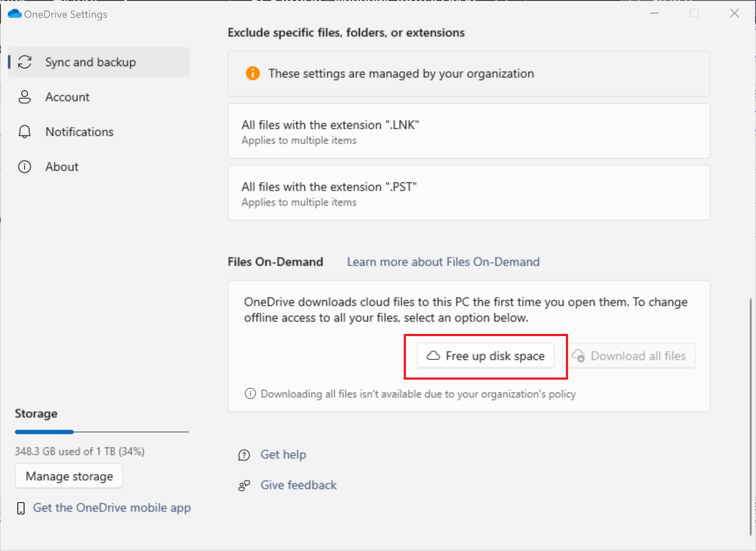Click the Sync and backup arrows icon

click(25, 62)
